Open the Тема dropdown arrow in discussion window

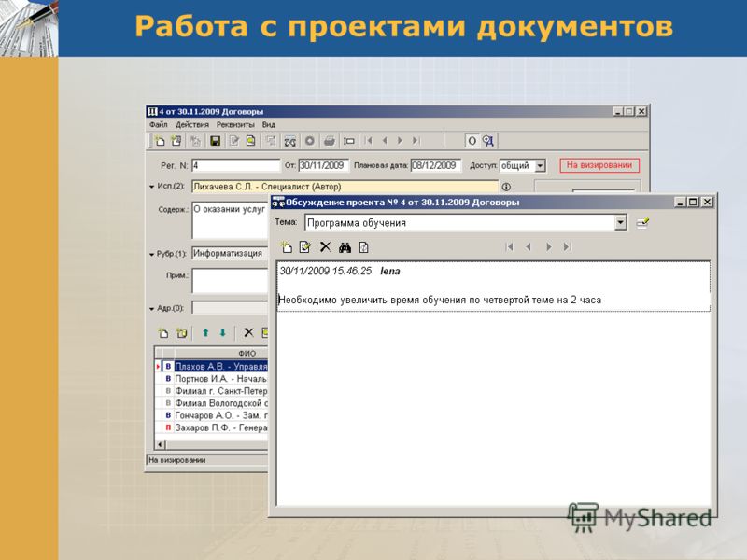click(620, 222)
